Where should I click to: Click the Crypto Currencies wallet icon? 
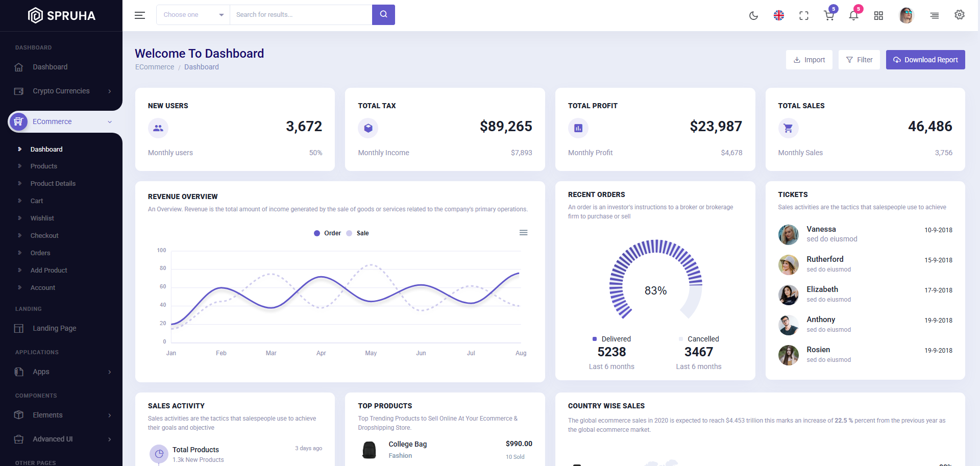(x=19, y=91)
